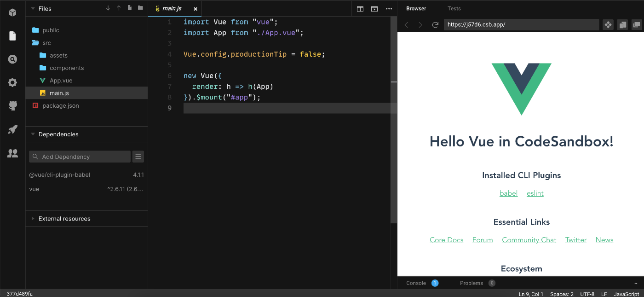This screenshot has width=644, height=297.
Task: Click line 9 in the editor
Action: pos(290,108)
